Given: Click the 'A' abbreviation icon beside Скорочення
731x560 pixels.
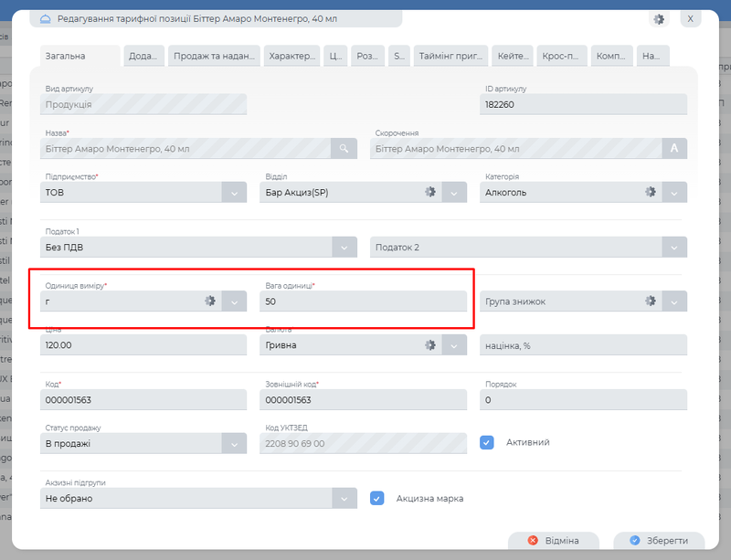Looking at the screenshot, I should pyautogui.click(x=675, y=148).
